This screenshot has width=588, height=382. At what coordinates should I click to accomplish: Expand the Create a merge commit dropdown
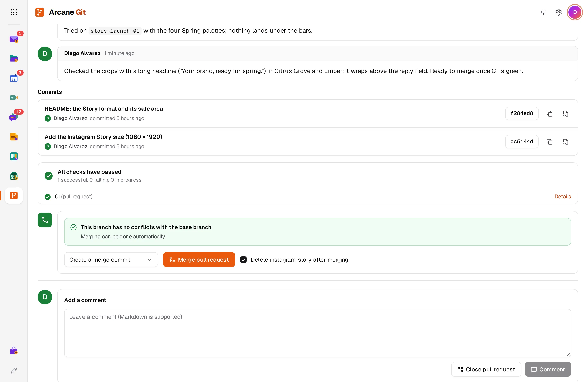[x=111, y=260]
